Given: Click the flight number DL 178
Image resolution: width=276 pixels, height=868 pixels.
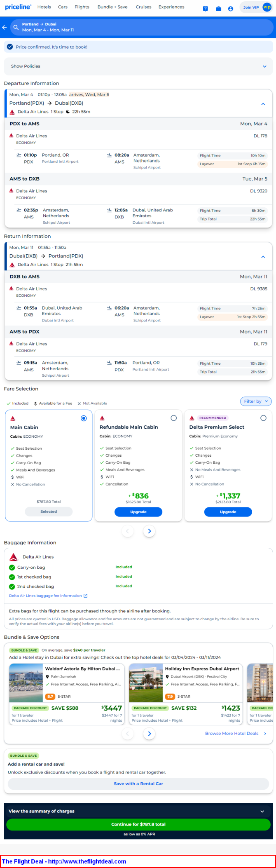Looking at the screenshot, I should click(x=260, y=136).
